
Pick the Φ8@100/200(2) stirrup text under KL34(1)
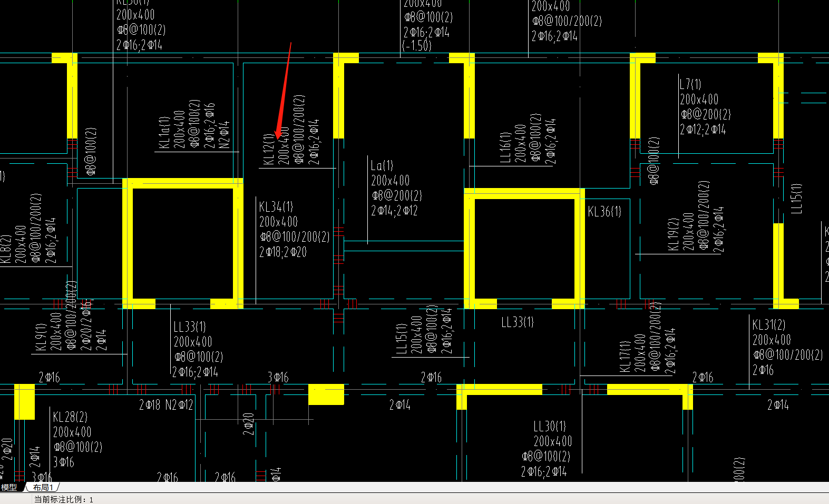tap(295, 237)
